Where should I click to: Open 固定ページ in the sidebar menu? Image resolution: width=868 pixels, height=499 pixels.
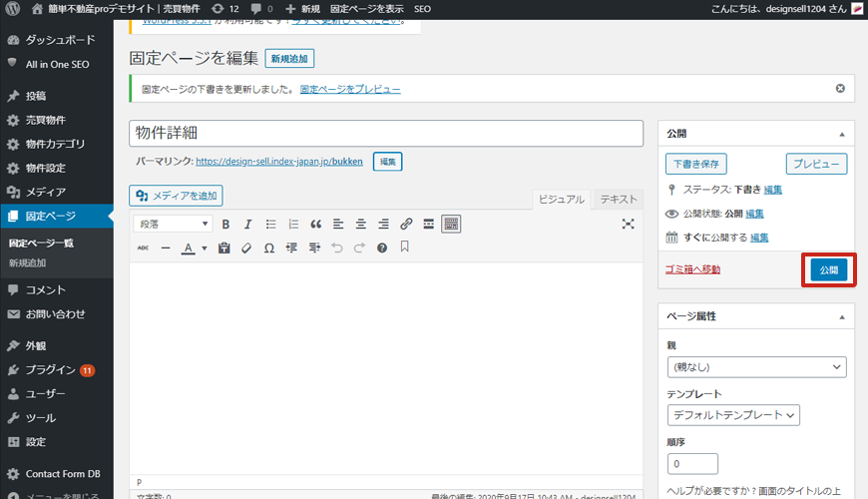tap(50, 216)
